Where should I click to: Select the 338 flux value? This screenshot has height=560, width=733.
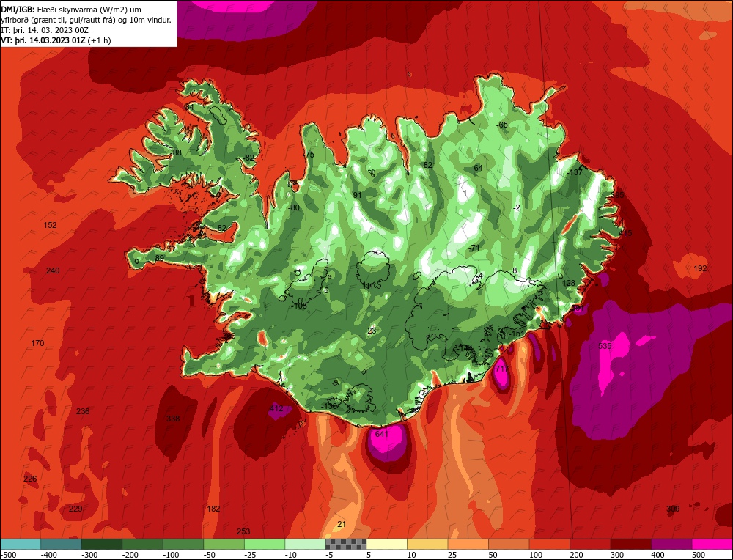pos(173,419)
